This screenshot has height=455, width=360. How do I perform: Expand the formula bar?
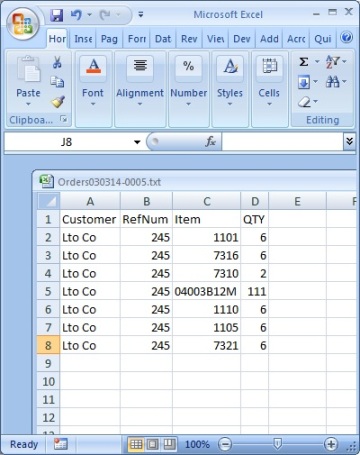349,142
